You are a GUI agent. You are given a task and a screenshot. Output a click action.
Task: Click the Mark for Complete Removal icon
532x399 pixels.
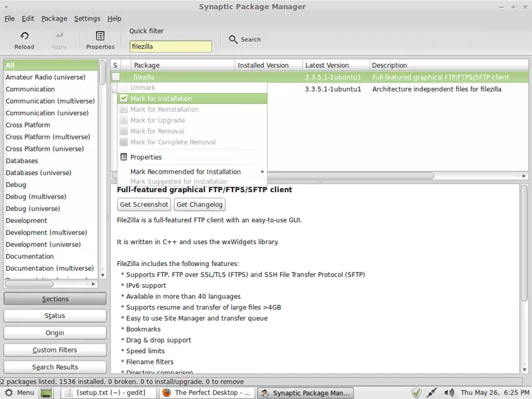[124, 142]
